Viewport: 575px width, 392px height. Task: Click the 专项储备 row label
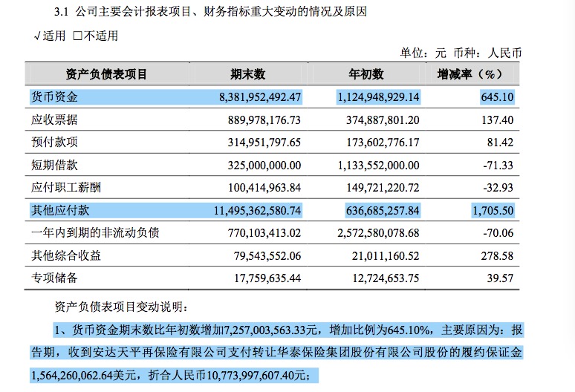tap(54, 278)
